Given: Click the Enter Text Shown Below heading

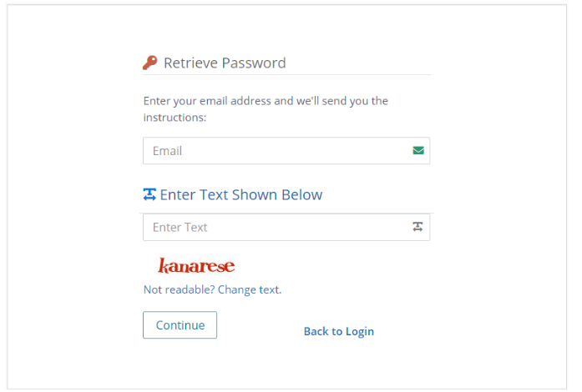Looking at the screenshot, I should pyautogui.click(x=240, y=194).
